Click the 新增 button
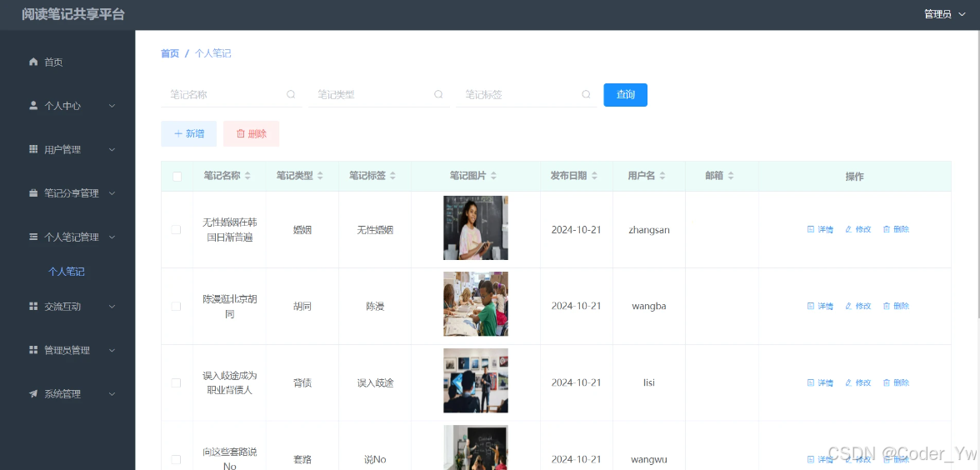 point(188,133)
